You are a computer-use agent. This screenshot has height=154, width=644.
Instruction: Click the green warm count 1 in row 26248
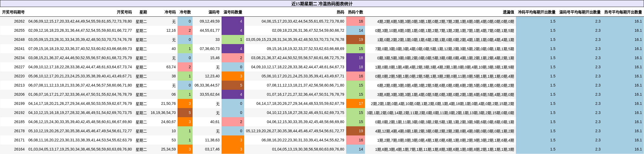[x=233, y=40]
